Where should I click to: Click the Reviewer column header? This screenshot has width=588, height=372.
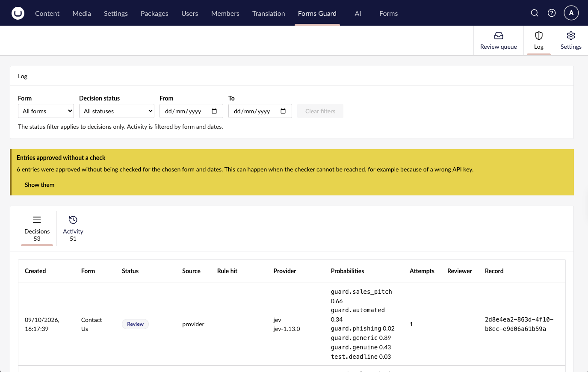(460, 271)
